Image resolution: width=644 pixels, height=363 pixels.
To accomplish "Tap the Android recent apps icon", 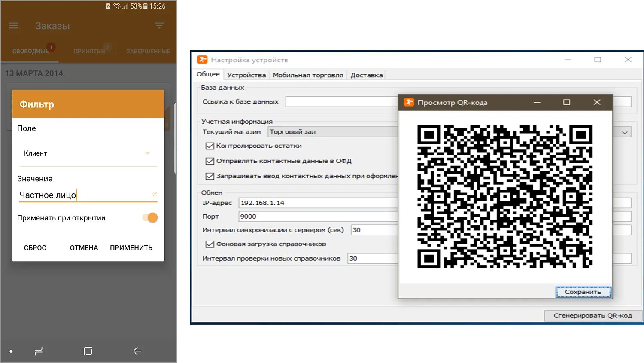I will [x=39, y=351].
